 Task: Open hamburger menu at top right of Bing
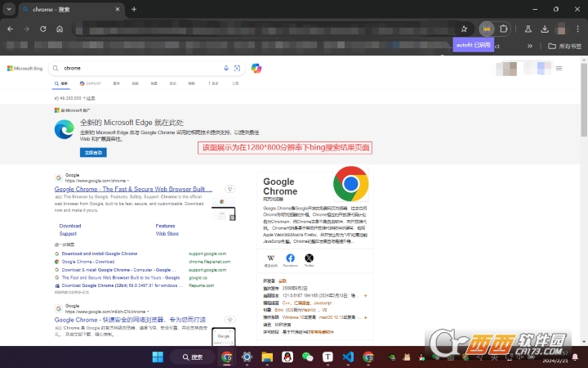pos(559,69)
